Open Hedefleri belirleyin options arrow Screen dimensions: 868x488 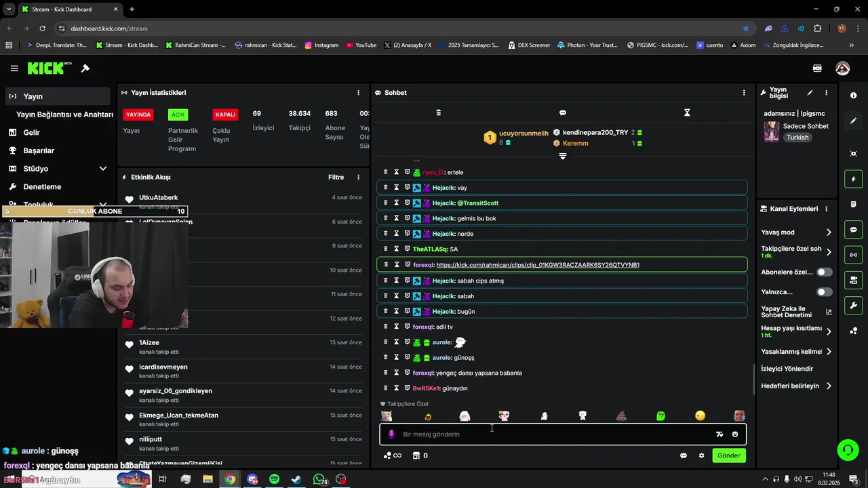click(x=829, y=386)
